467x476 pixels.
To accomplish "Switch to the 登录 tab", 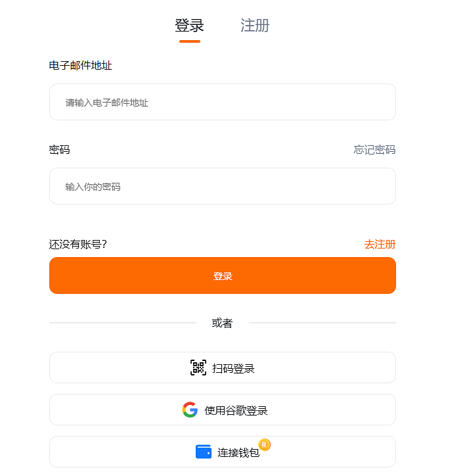I will 189,26.
